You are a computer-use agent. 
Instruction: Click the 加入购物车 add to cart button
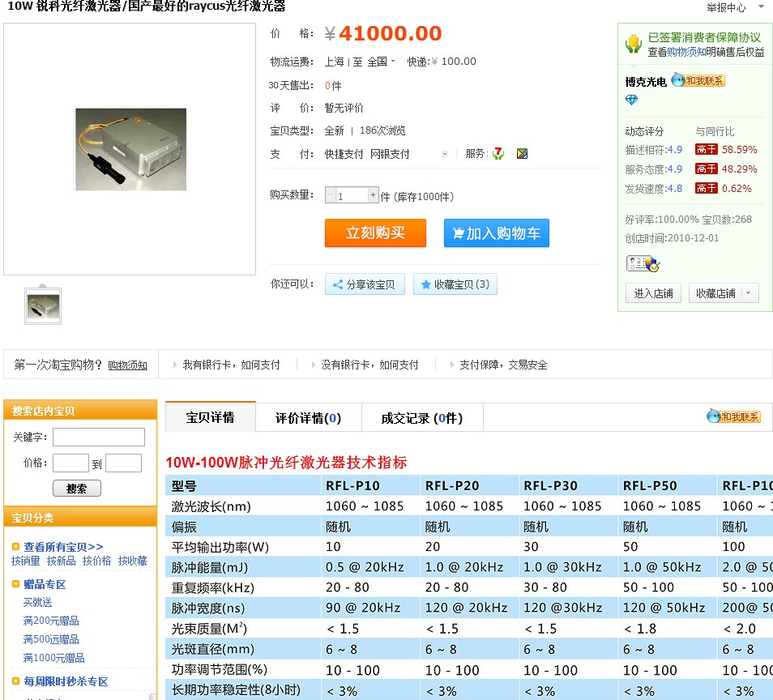point(497,233)
